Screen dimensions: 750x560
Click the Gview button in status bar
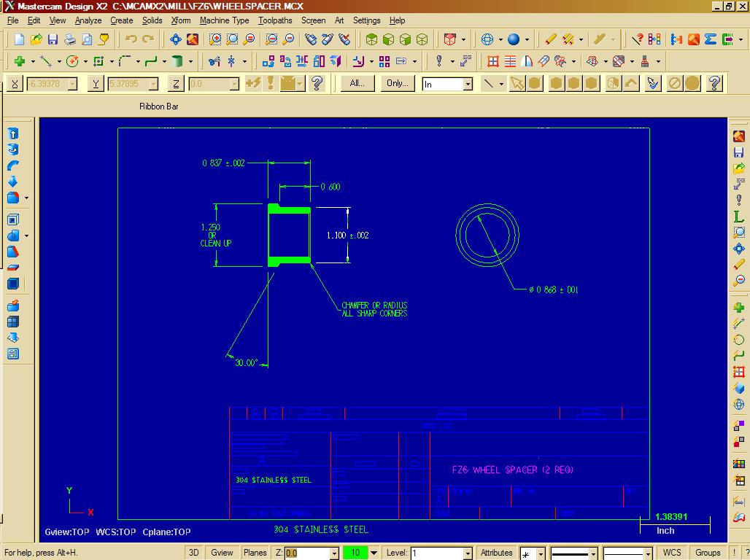pos(222,553)
